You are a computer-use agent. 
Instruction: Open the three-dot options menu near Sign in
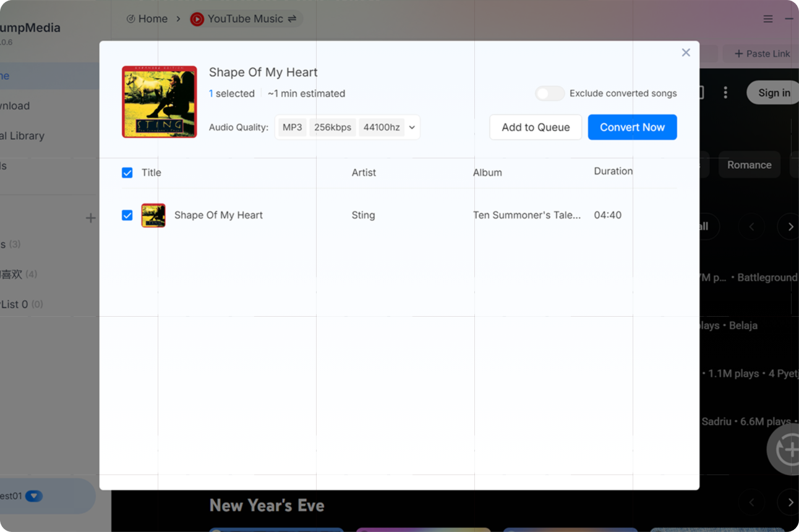point(725,92)
